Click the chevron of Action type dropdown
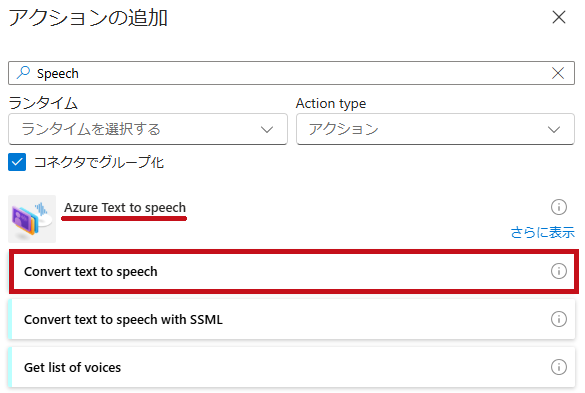585x393 pixels. coord(554,130)
